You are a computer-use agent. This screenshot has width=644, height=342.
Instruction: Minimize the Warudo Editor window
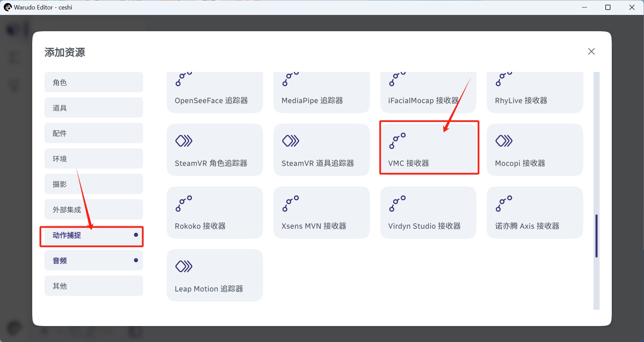584,7
